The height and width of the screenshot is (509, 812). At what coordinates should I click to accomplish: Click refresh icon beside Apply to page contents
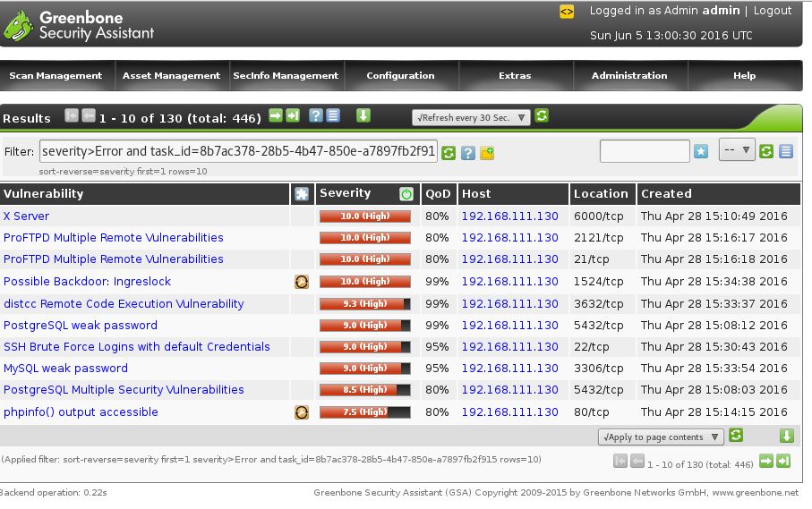736,436
